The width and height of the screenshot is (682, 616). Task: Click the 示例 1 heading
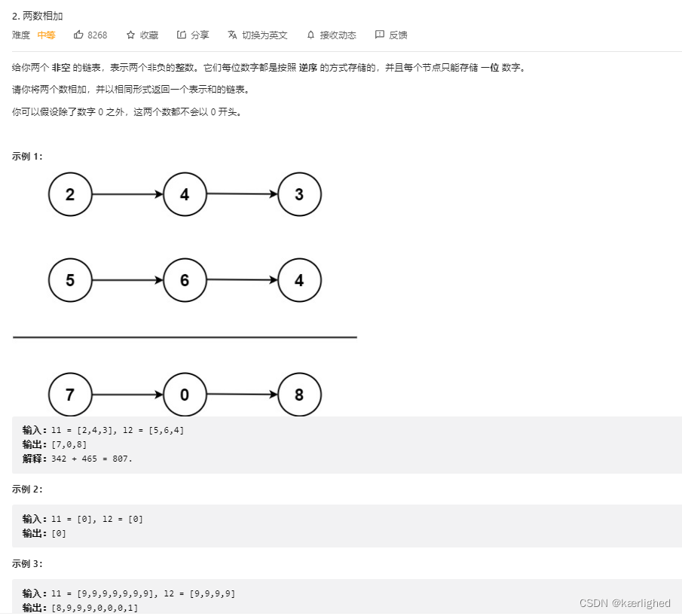coord(26,157)
